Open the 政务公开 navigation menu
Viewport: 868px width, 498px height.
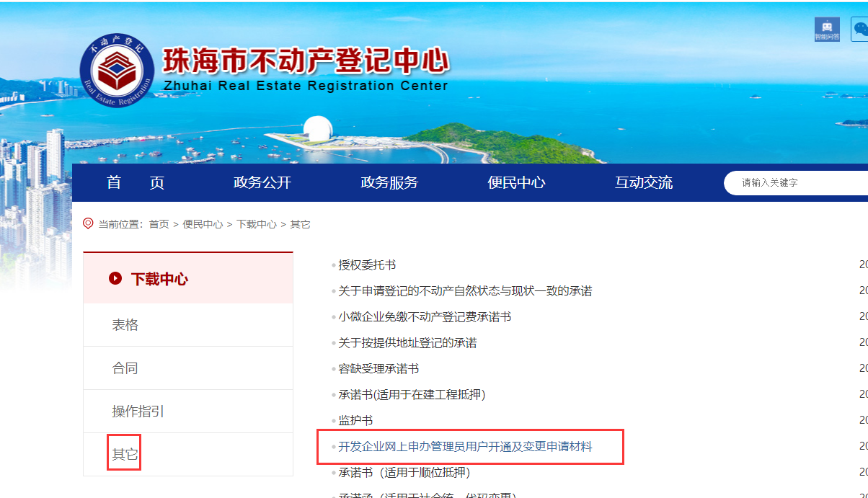[262, 182]
